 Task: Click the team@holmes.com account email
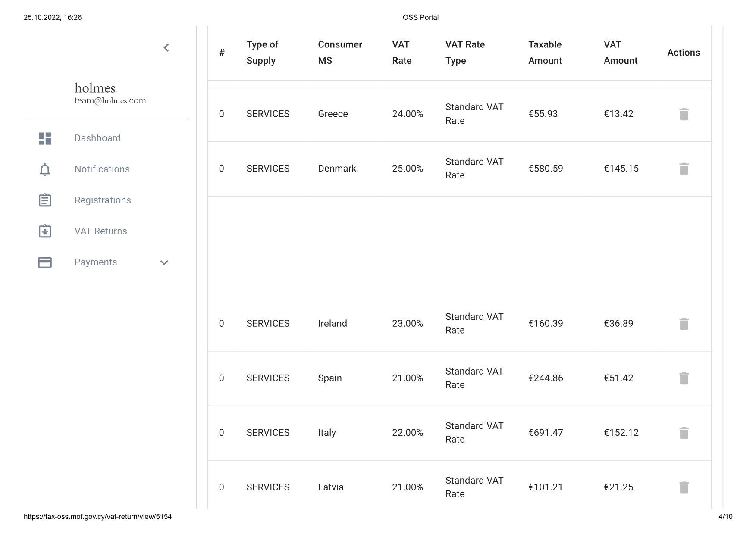point(110,100)
